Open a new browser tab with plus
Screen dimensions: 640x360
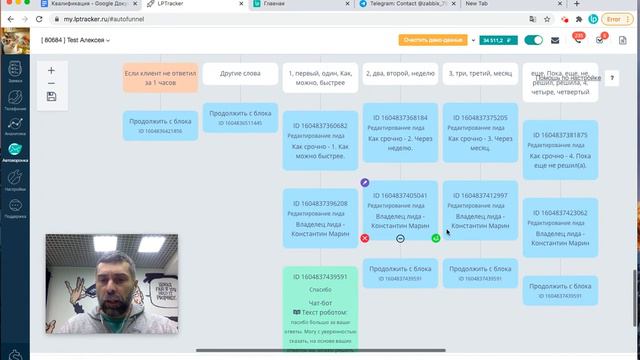click(x=577, y=4)
